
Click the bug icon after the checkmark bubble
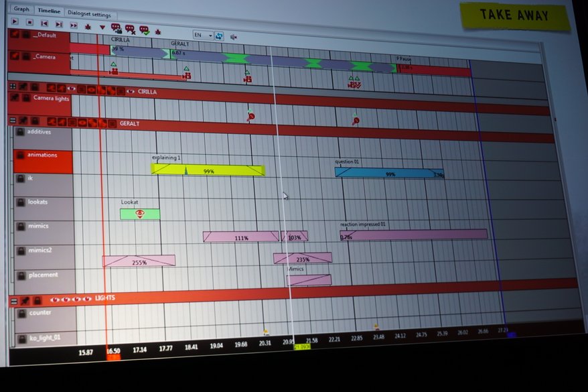coord(158,32)
